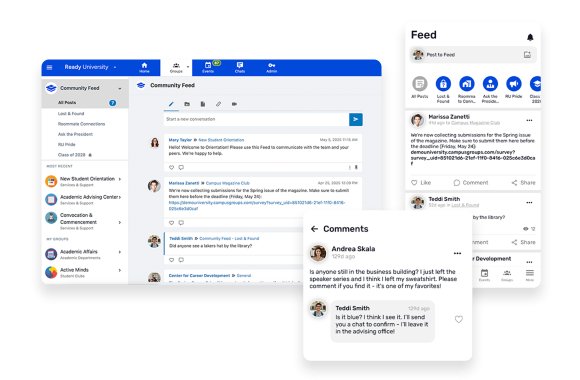Image resolution: width=580 pixels, height=380 pixels.
Task: Add image in Post to Feed bar
Action: coord(527,55)
